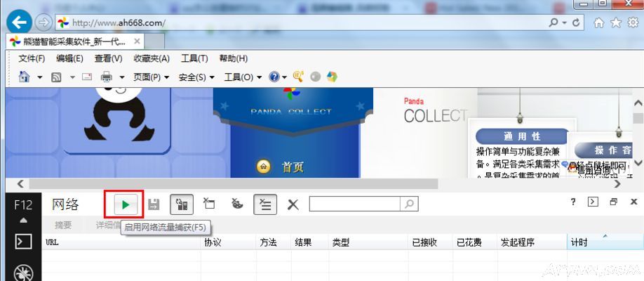Sort by the 结果 column header
The image size is (644, 281).
click(x=309, y=242)
